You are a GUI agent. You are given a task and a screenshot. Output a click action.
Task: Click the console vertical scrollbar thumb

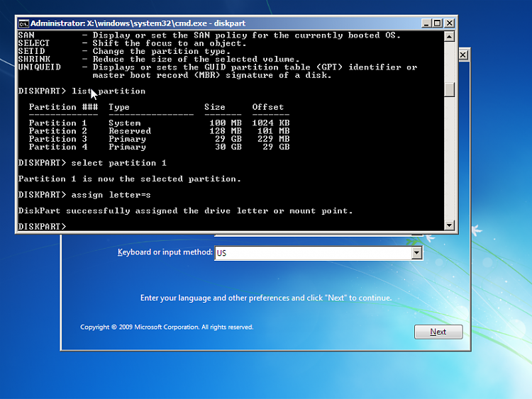(449, 89)
